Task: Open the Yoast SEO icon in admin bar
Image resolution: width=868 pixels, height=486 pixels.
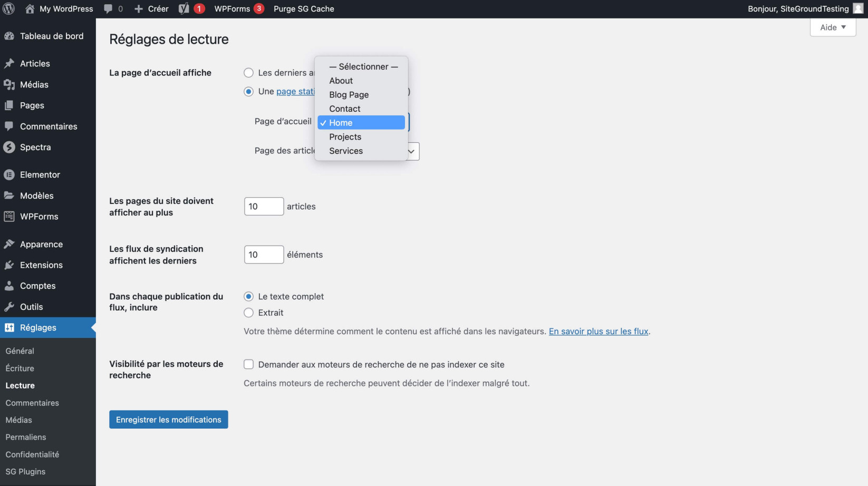Action: tap(184, 9)
